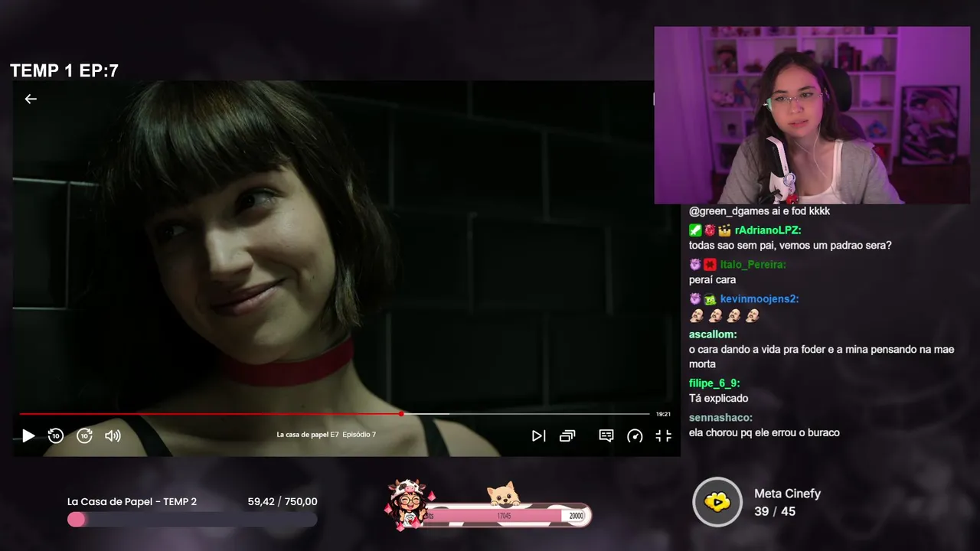Click the TEMP 1 EP:7 label

[64, 71]
